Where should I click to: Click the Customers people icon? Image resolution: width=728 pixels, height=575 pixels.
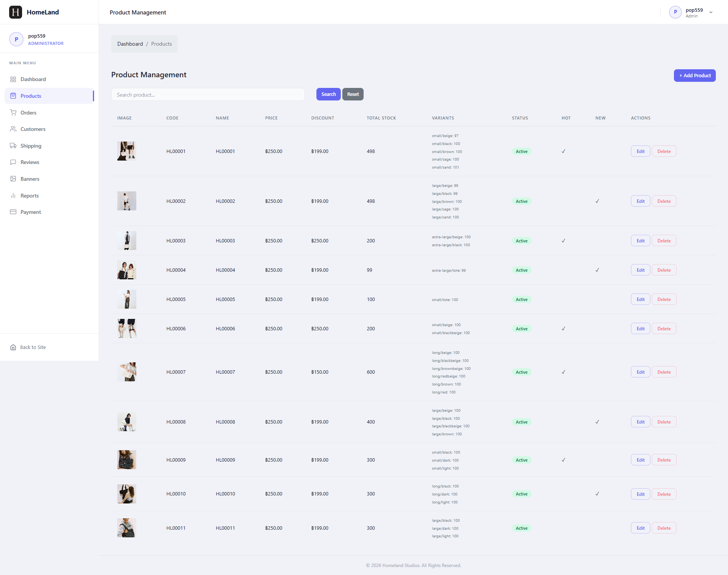coord(13,129)
